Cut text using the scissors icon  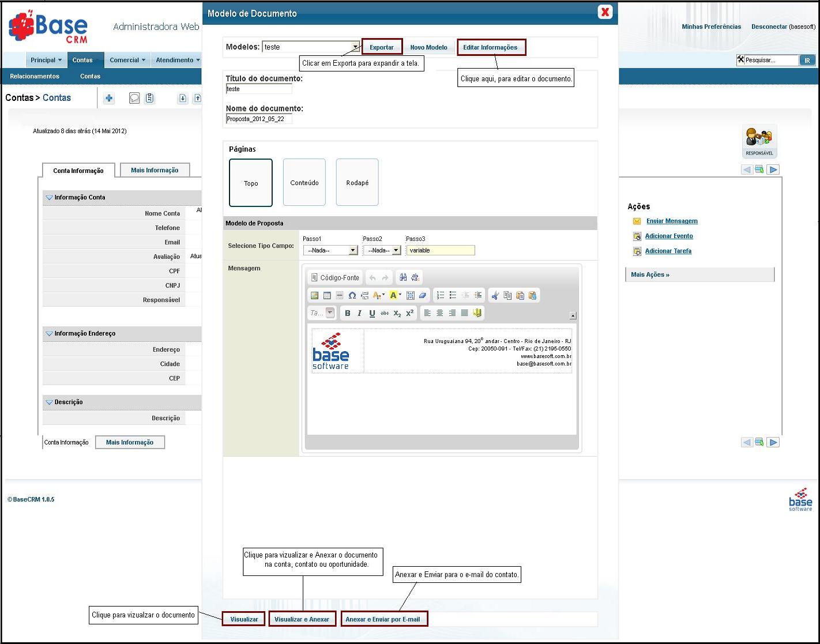494,296
